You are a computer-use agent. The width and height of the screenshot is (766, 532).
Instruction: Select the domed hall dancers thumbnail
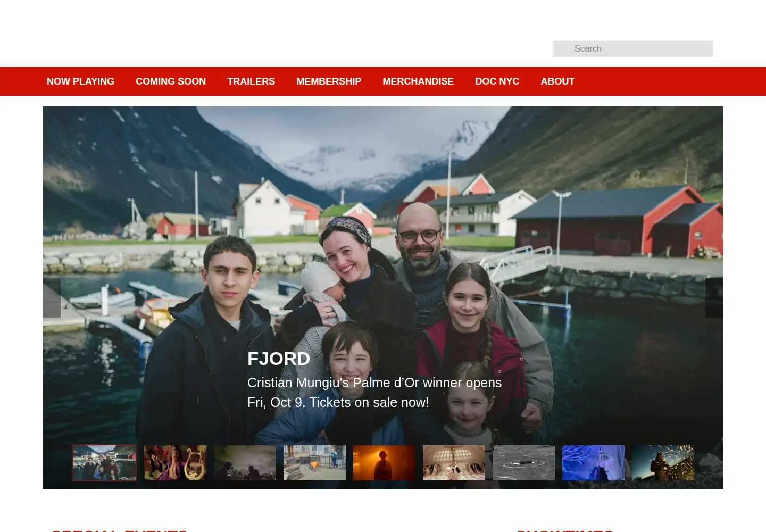click(454, 463)
